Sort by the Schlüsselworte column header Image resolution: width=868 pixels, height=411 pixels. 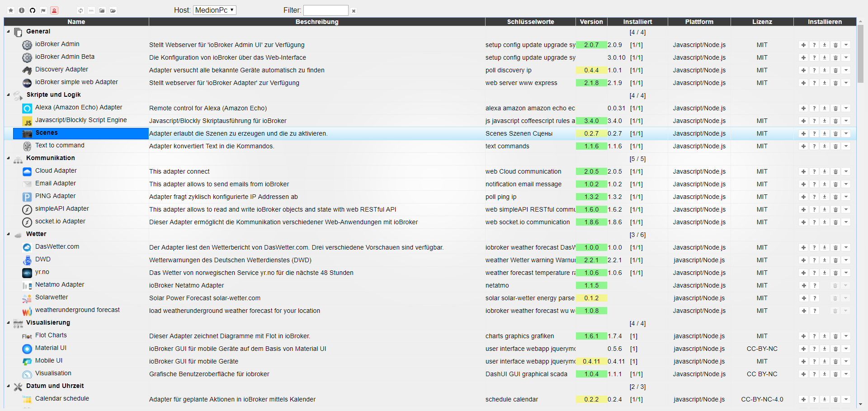530,22
